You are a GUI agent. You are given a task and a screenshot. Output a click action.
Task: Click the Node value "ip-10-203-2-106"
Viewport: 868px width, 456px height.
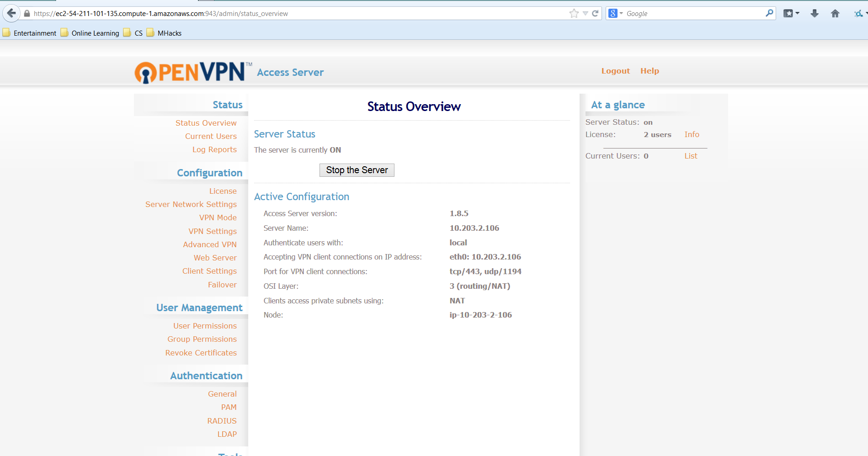tap(481, 315)
